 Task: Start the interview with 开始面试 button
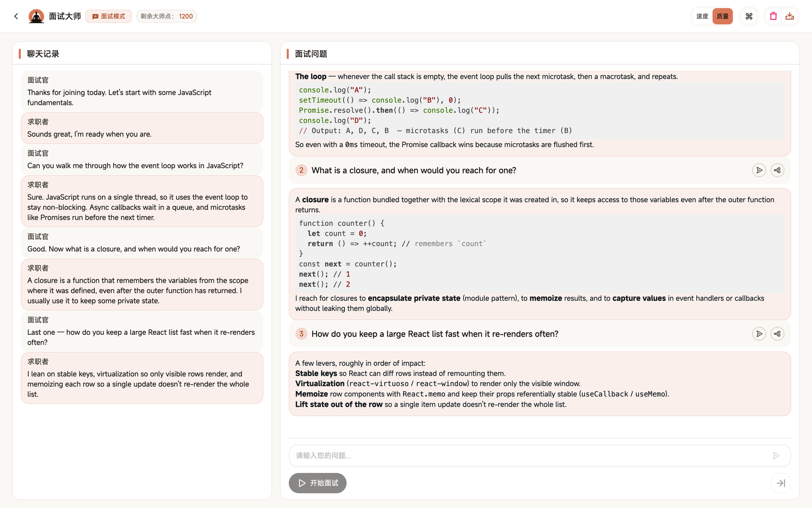point(318,483)
